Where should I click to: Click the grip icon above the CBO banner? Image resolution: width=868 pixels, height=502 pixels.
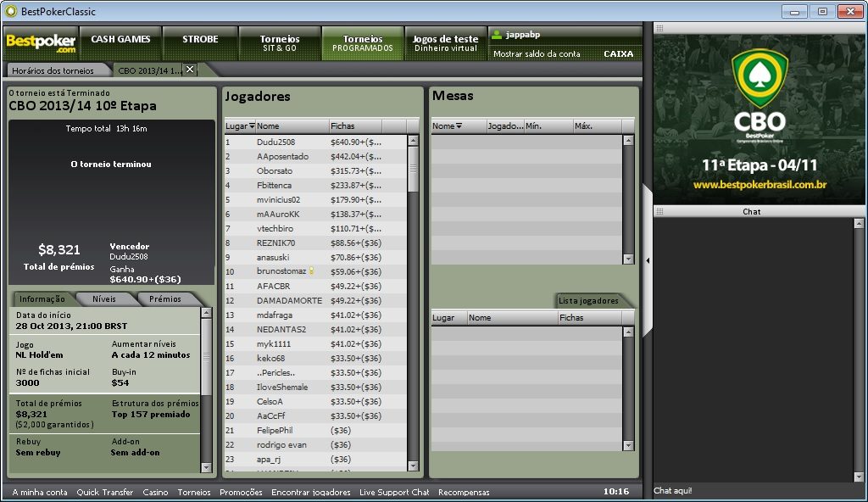(659, 28)
